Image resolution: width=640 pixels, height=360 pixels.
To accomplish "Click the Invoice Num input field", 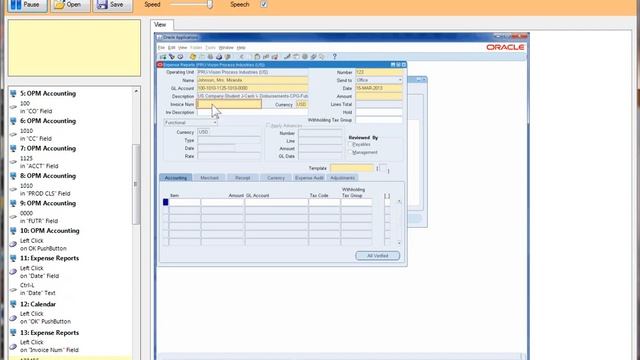I will [229, 104].
